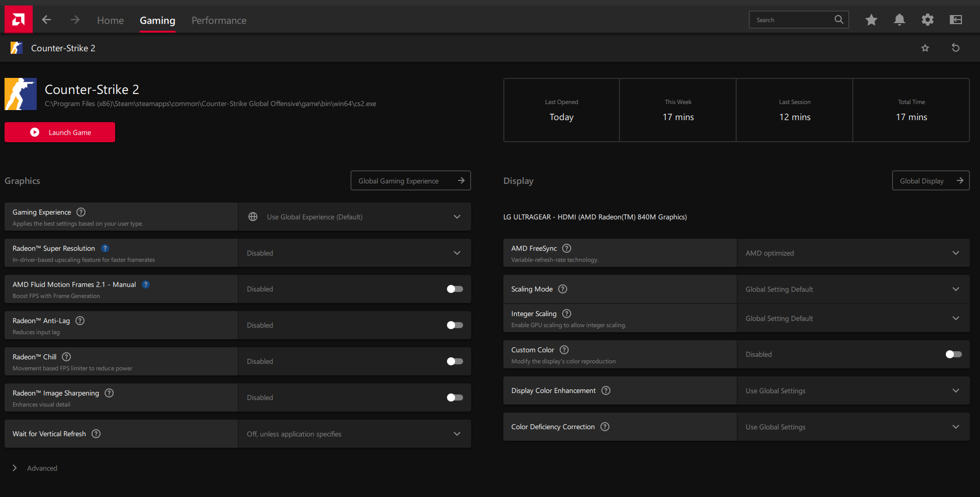
Task: Turn on Radeon Image Sharpening switch
Action: pyautogui.click(x=455, y=397)
